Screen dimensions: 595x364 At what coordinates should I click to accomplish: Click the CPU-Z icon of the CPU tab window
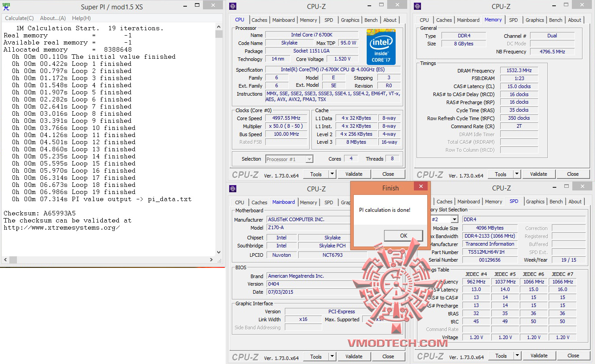[x=233, y=6]
